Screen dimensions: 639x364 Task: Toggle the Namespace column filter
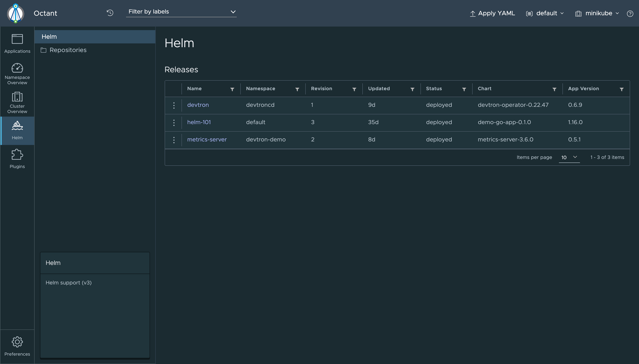297,88
